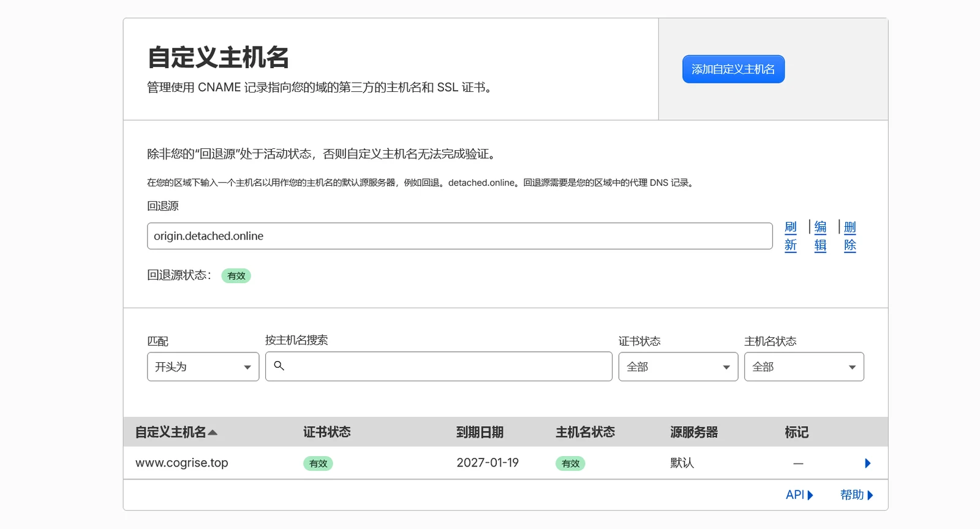Viewport: 980px width, 529px height.
Task: Click the 到期日期 column header
Action: (x=480, y=432)
